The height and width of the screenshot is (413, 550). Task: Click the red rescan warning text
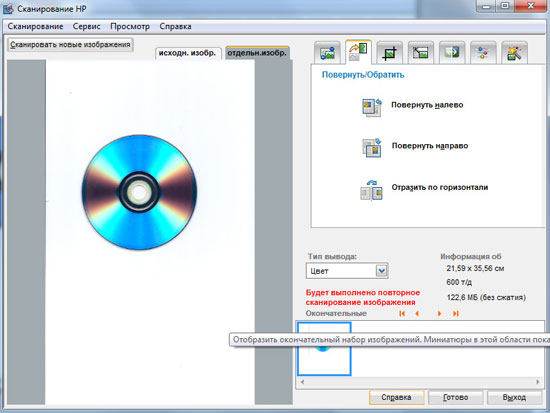click(363, 297)
